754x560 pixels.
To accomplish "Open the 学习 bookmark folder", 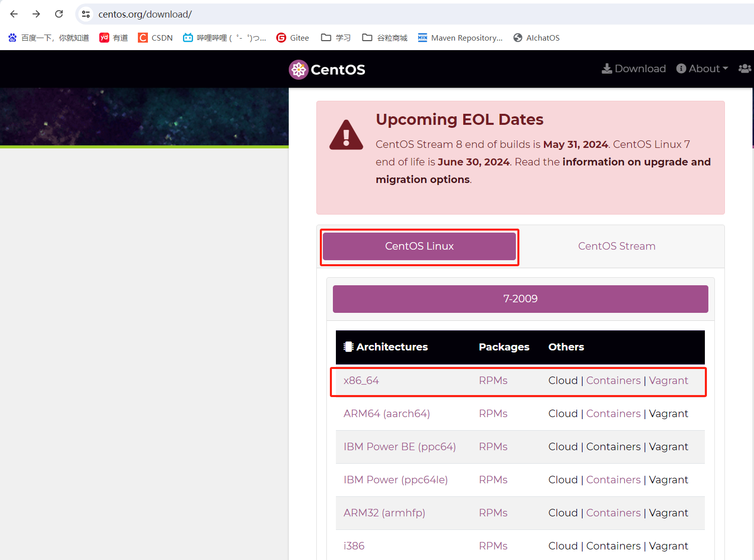I will [x=336, y=38].
